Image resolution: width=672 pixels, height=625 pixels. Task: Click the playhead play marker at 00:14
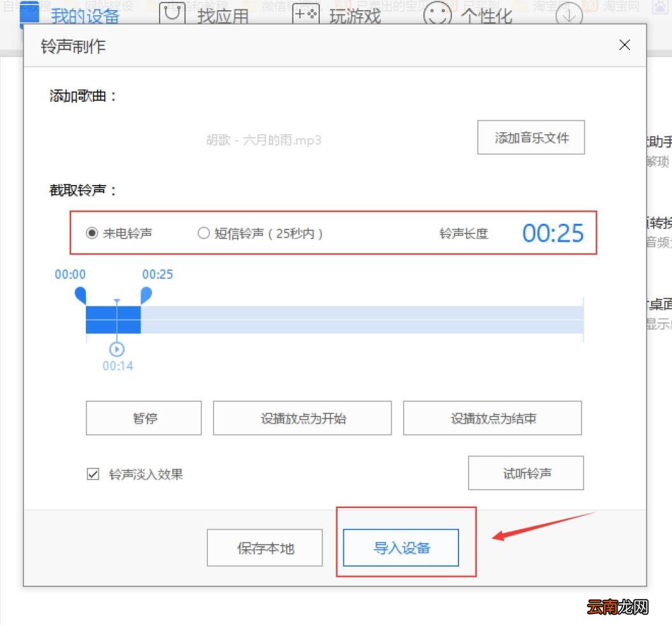pyautogui.click(x=117, y=349)
